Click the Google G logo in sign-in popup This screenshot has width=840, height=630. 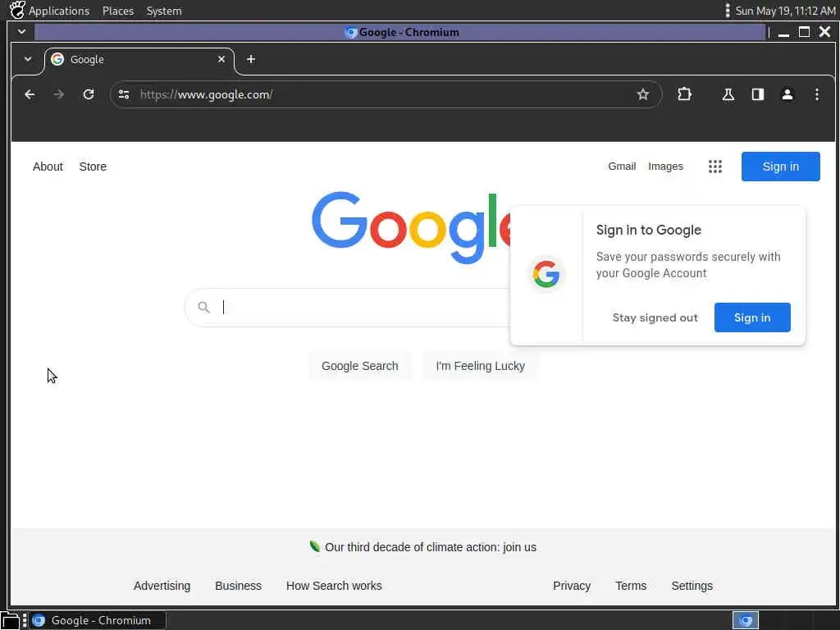(x=546, y=274)
